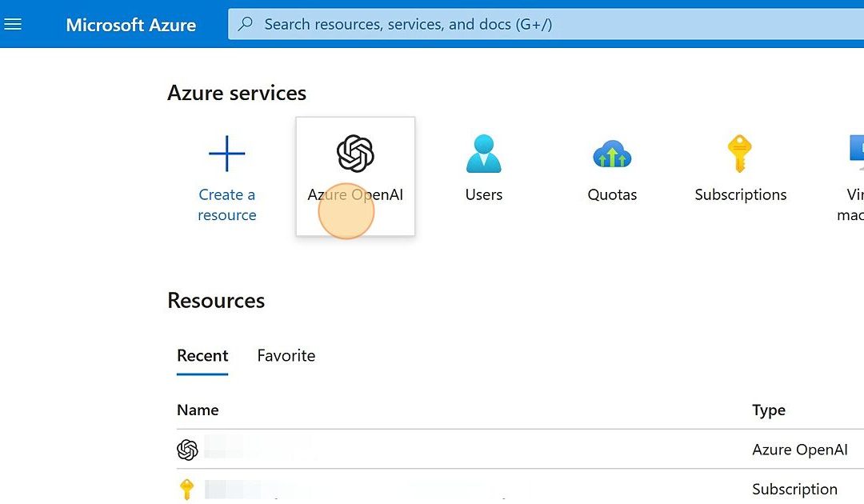Click the Subscriptions label
Screen dimensions: 864x504
pyautogui.click(x=741, y=194)
